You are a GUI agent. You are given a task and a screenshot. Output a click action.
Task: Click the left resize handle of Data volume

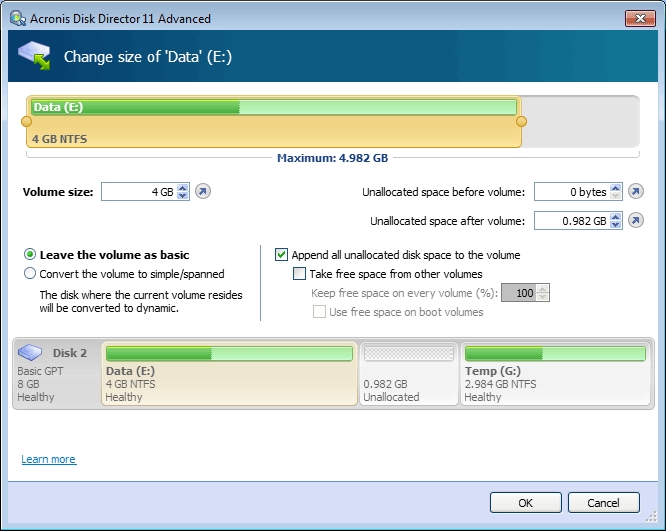tap(26, 121)
